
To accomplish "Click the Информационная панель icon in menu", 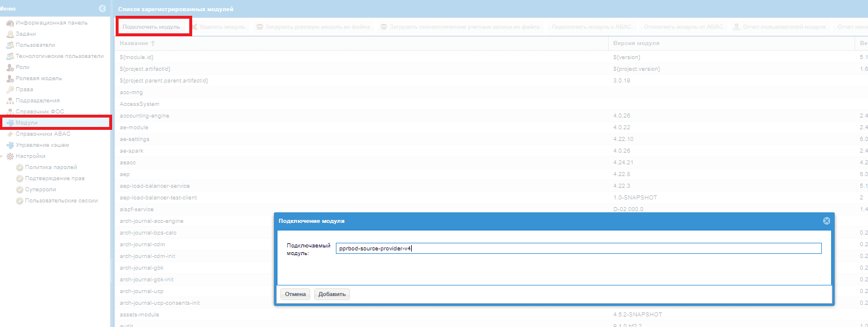I will [x=10, y=23].
